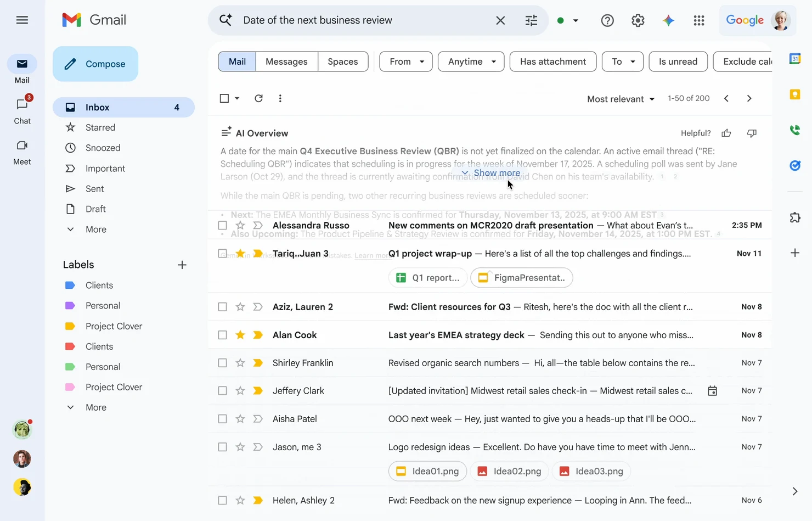Get add-ons with the plus icon in side panel

point(795,253)
